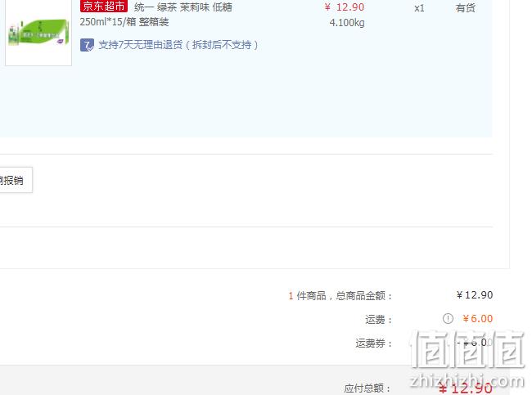The image size is (532, 395).
Task: Open the green tea product thumbnail
Action: point(38,33)
